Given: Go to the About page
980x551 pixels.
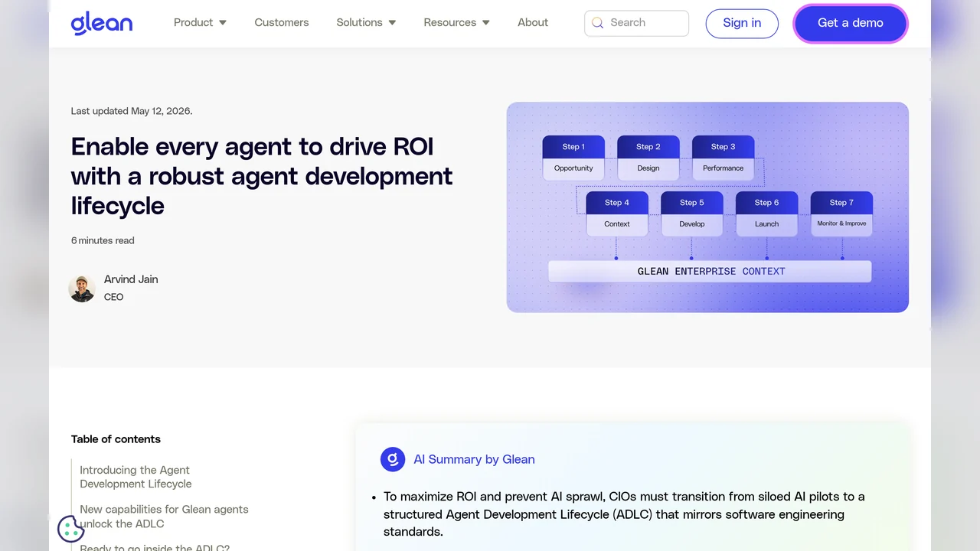Looking at the screenshot, I should tap(533, 23).
